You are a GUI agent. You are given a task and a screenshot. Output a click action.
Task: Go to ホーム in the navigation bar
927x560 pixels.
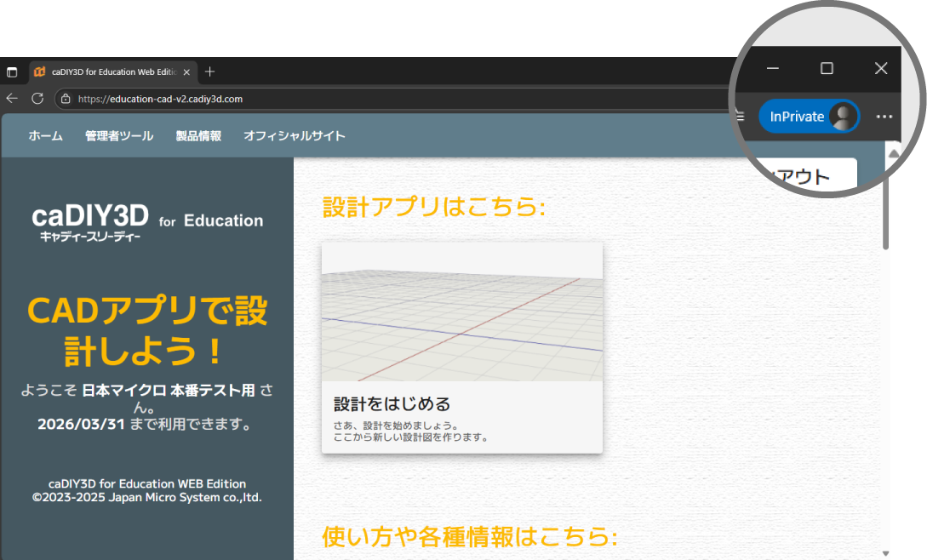click(45, 136)
